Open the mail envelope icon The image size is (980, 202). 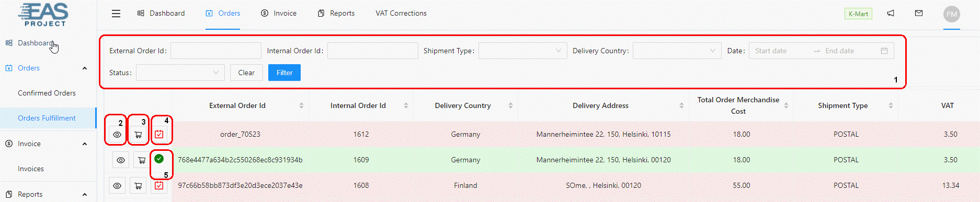919,13
